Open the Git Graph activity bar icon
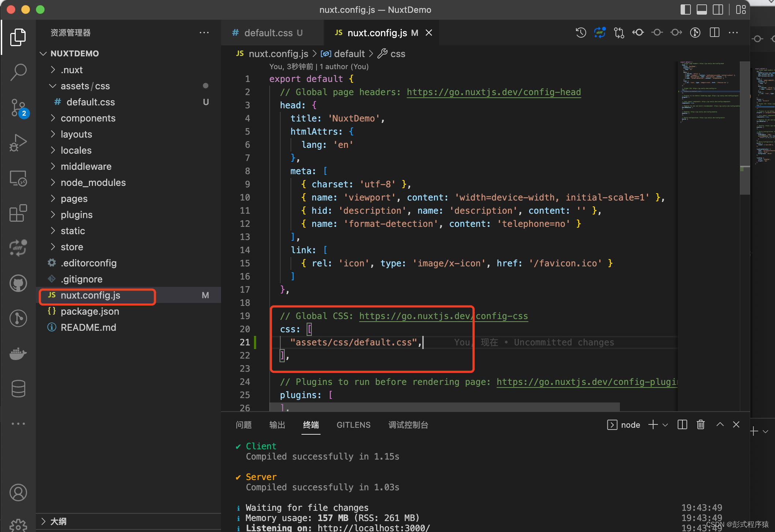This screenshot has width=775, height=532. (18, 318)
